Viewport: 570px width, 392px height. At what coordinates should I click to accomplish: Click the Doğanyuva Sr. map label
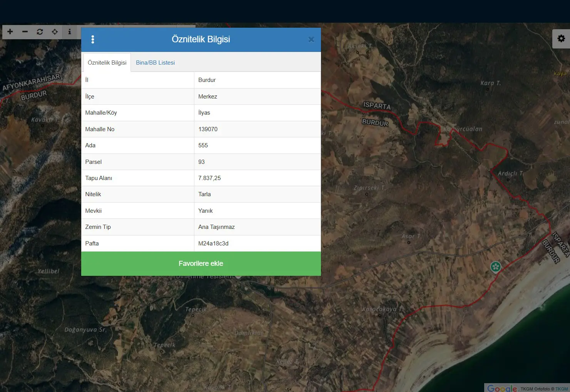pyautogui.click(x=85, y=330)
